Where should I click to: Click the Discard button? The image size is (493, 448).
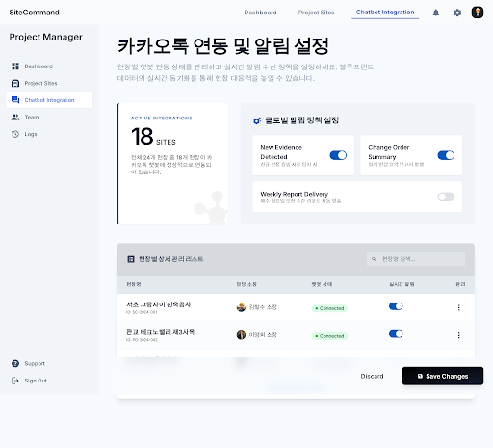[372, 376]
